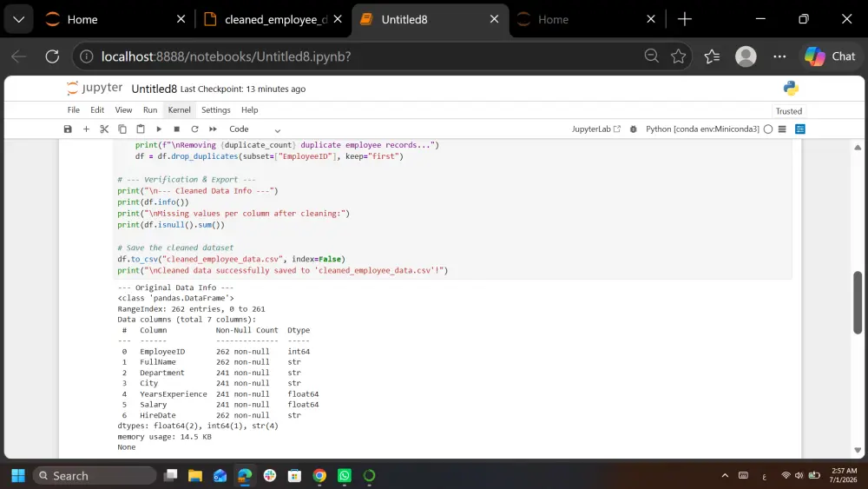Save the notebook with the floppy disk icon
This screenshot has width=868, height=489.
pyautogui.click(x=68, y=129)
